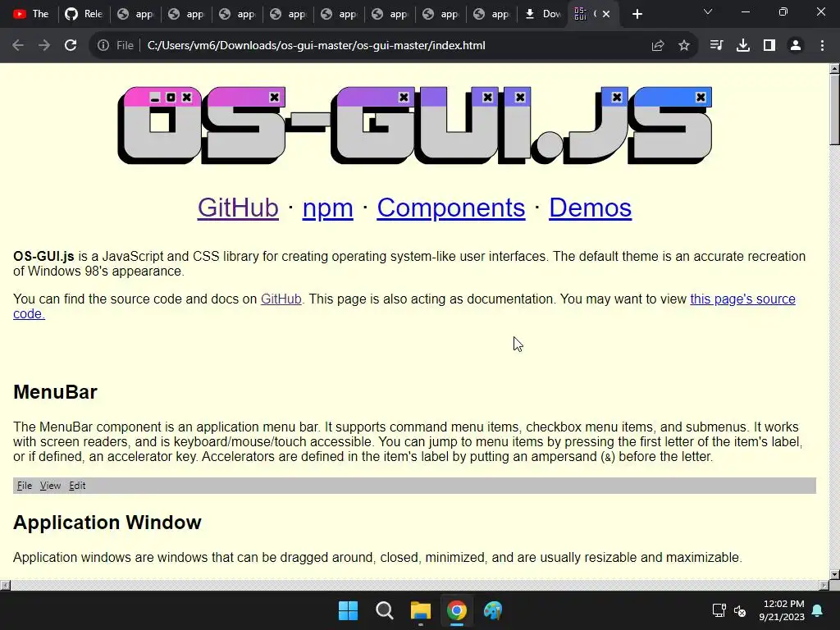
Task: Switch to the Downloads tab
Action: (x=543, y=15)
